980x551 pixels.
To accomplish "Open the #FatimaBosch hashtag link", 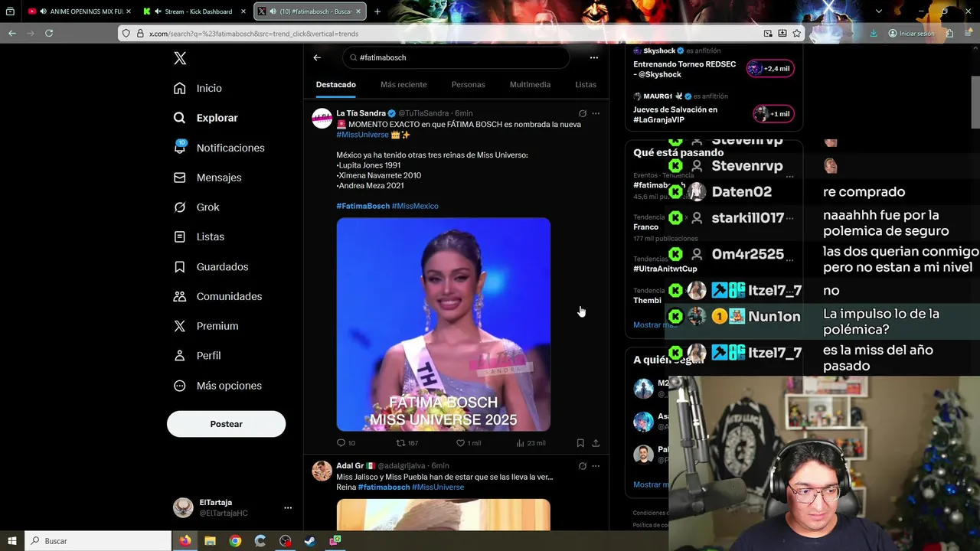I will 363,206.
